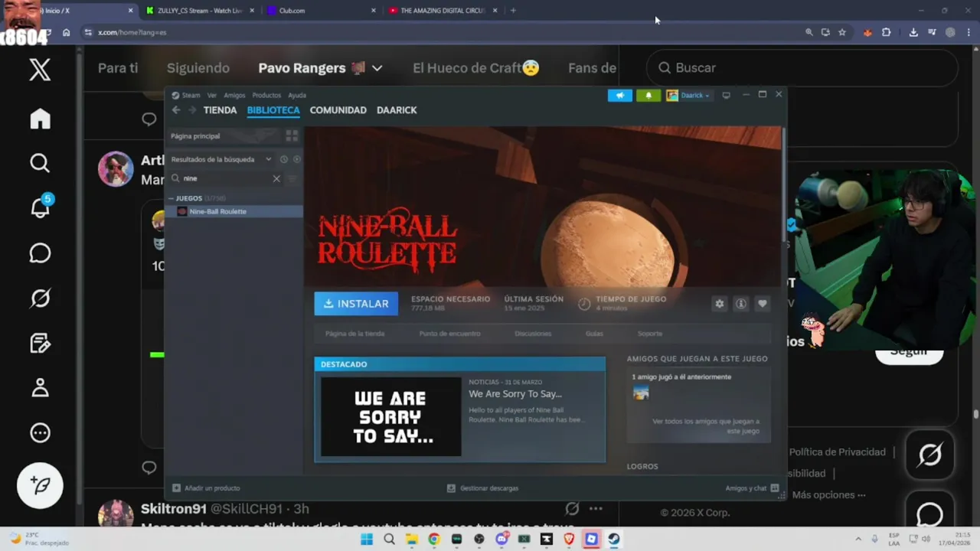980x551 pixels.
Task: Open 'Siguiendo' tab on X
Action: pos(198,68)
